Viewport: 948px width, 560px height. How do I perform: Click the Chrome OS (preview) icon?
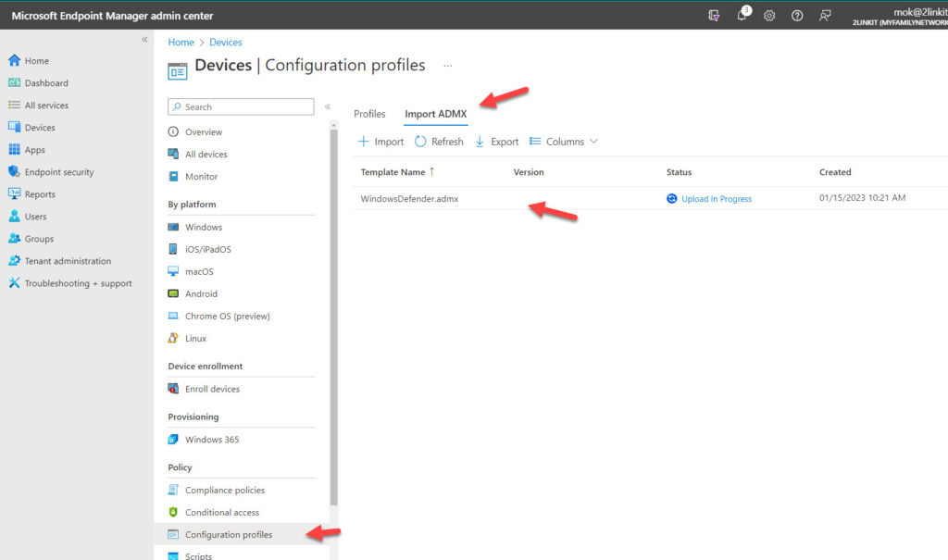pyautogui.click(x=173, y=316)
